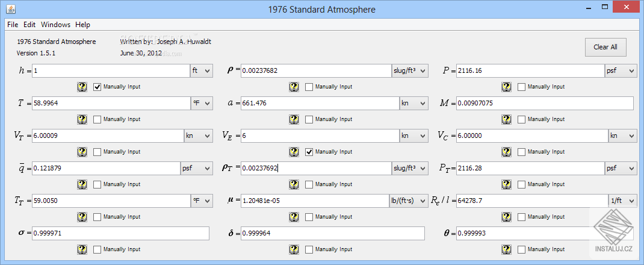Click the Mach number M value field
Viewport: 644px width, 265px height.
[545, 103]
